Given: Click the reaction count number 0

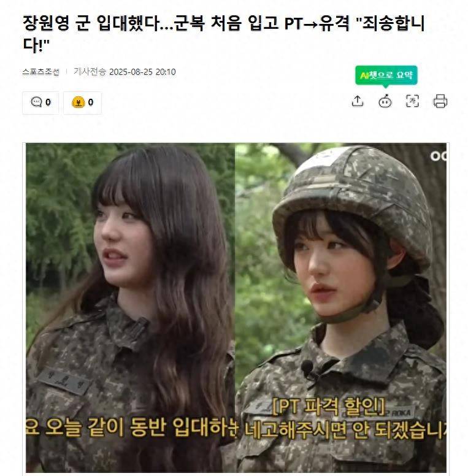Looking at the screenshot, I should point(90,102).
